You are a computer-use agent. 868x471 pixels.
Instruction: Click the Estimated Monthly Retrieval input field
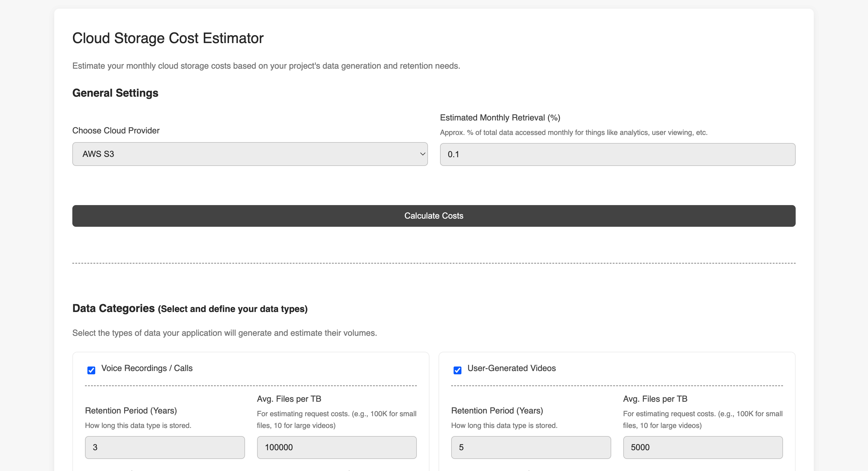click(x=617, y=154)
